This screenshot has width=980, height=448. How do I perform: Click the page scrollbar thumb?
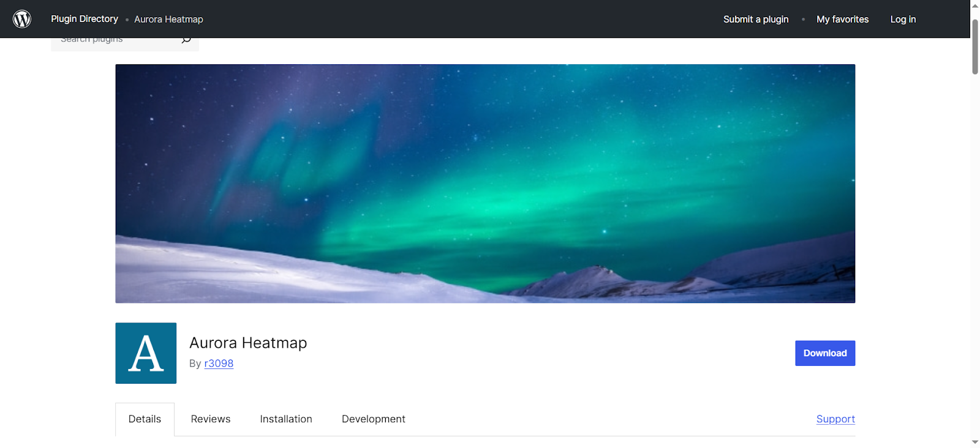tap(975, 47)
